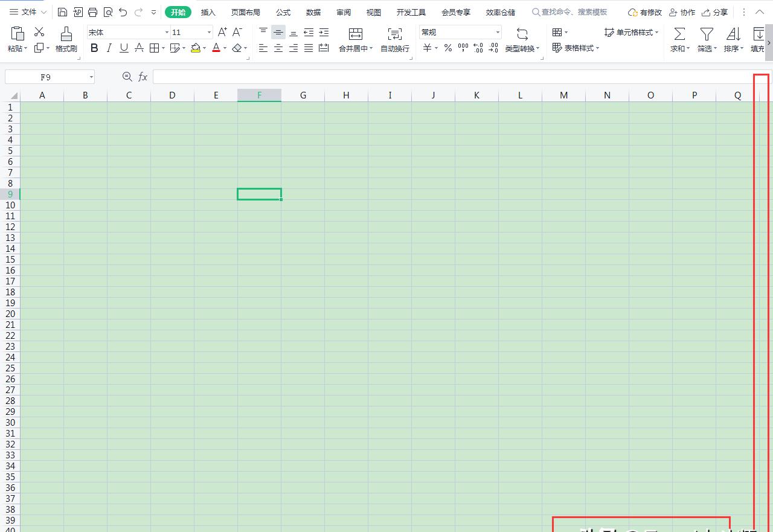Click the increase indent icon
This screenshot has width=773, height=532.
tap(324, 32)
